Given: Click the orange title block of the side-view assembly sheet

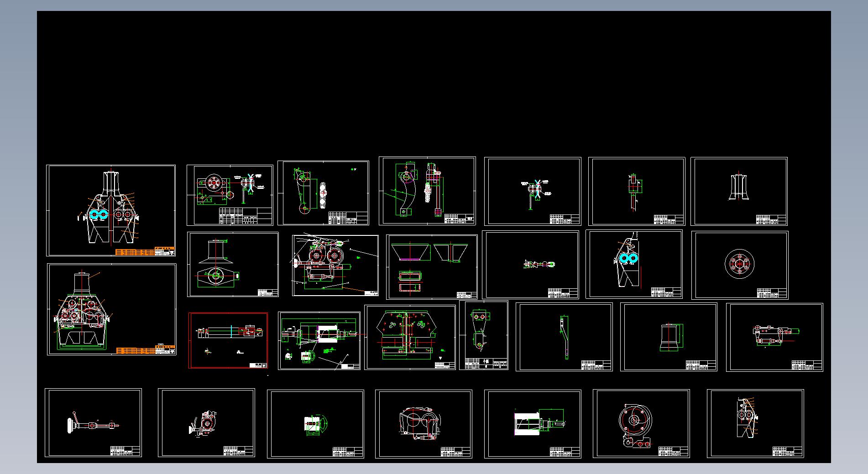Looking at the screenshot, I should tap(146, 349).
